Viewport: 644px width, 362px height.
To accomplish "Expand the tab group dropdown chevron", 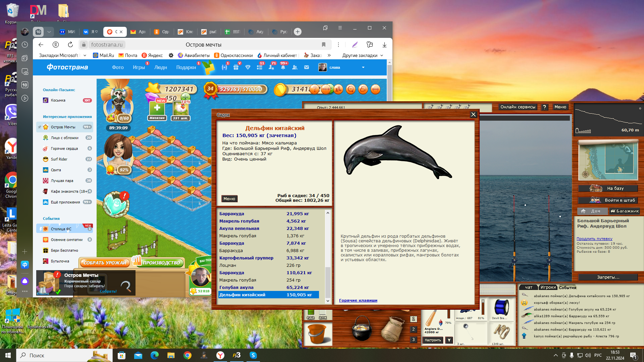I will (49, 32).
